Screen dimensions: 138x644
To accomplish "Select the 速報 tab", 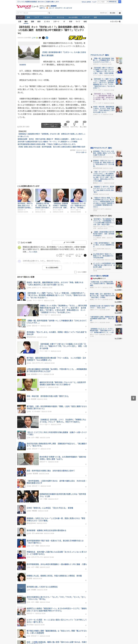I will (x=28, y=17).
